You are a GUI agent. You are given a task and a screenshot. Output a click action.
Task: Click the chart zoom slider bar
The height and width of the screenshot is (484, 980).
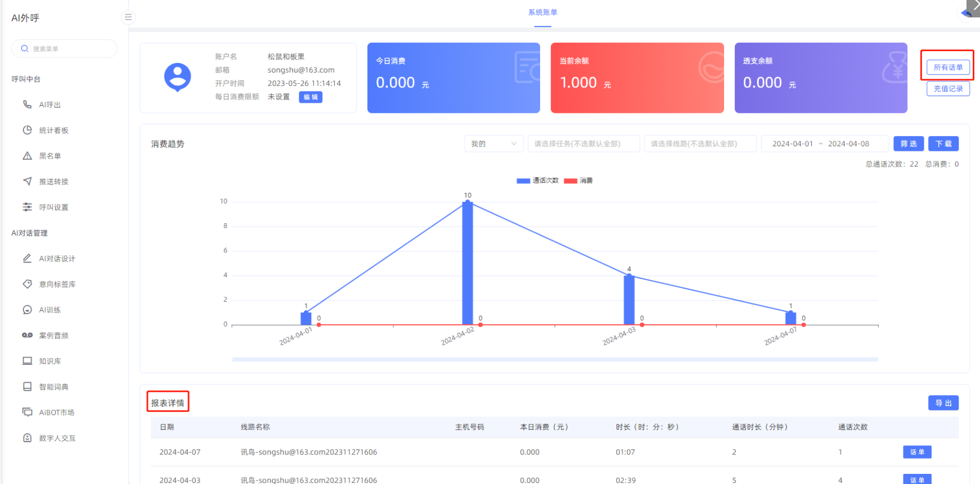pyautogui.click(x=555, y=359)
